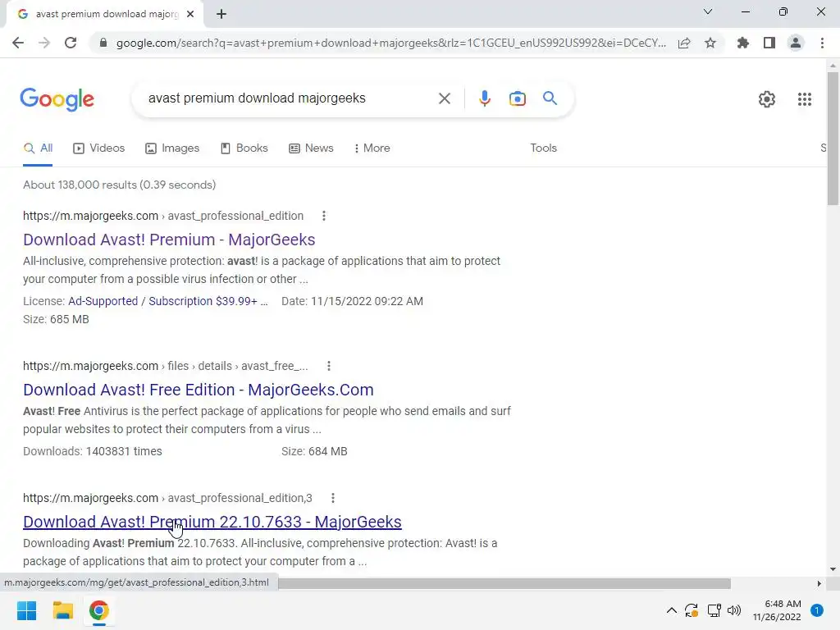Image resolution: width=840 pixels, height=630 pixels.
Task: Close the avast premium search tab
Action: click(x=190, y=14)
